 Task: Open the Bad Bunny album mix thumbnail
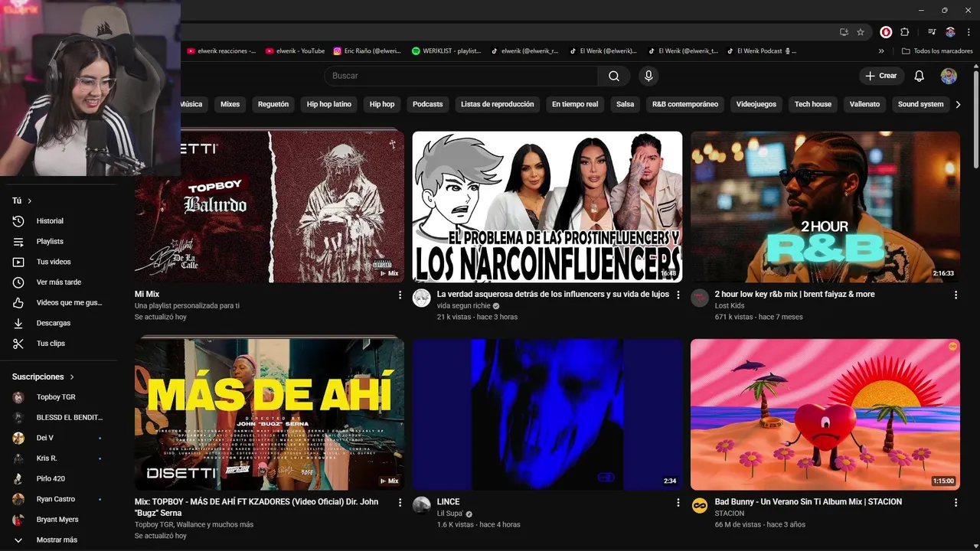click(x=825, y=415)
